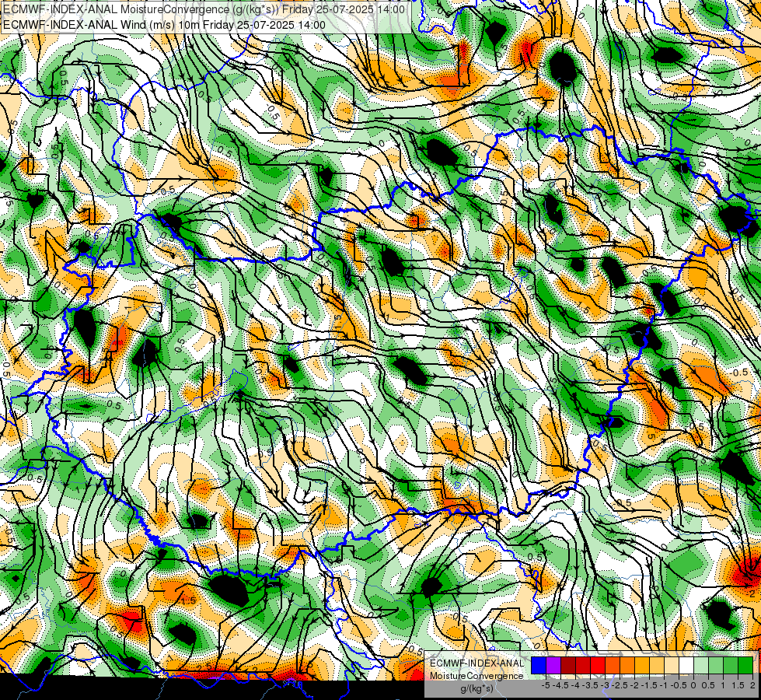761x700 pixels.
Task: Pick the palest green swatch for 0 to 0.5
Action: 701,666
